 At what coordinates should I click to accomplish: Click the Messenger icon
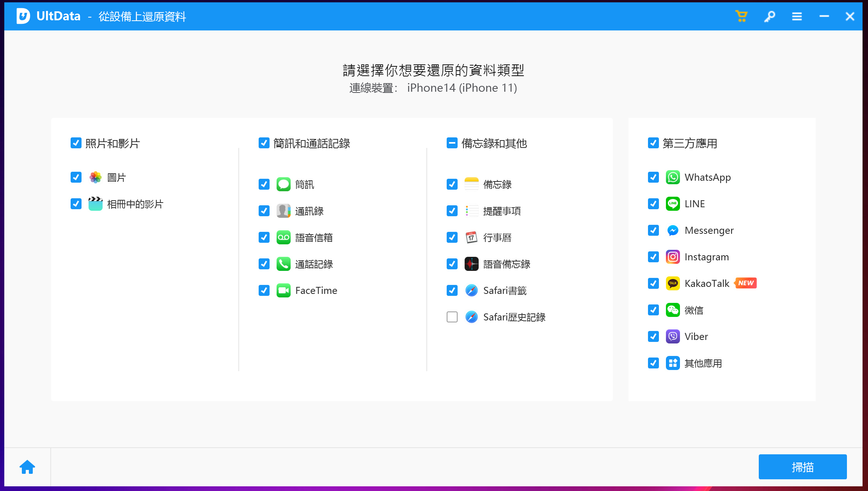(673, 230)
